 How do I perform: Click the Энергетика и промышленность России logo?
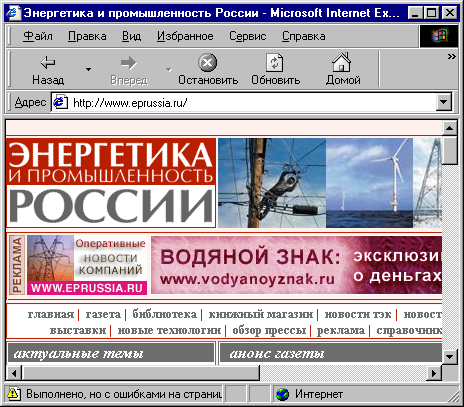111,183
